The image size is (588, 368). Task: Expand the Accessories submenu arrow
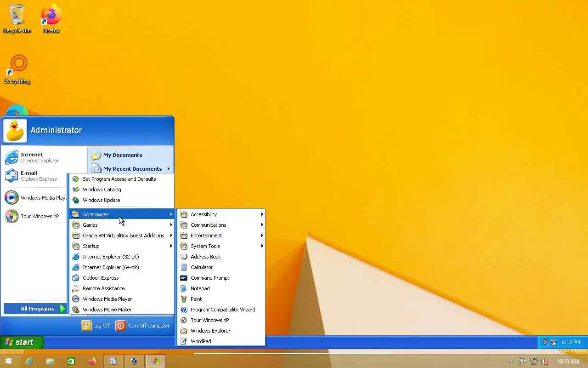pyautogui.click(x=171, y=214)
